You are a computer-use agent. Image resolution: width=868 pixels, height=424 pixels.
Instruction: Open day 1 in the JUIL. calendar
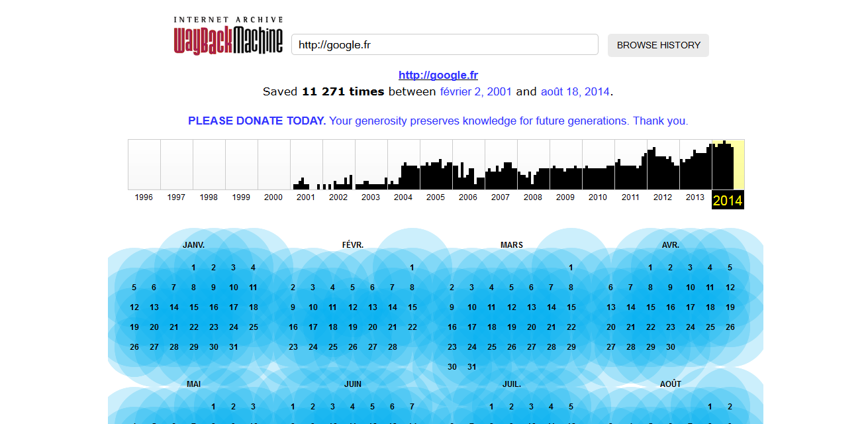pyautogui.click(x=491, y=407)
